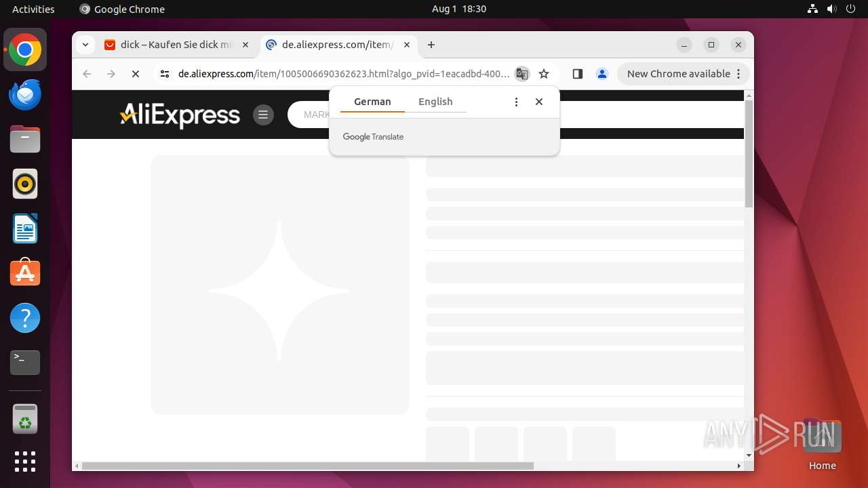Open Google Chrome app menu in top bar
The height and width of the screenshot is (488, 868).
(122, 9)
